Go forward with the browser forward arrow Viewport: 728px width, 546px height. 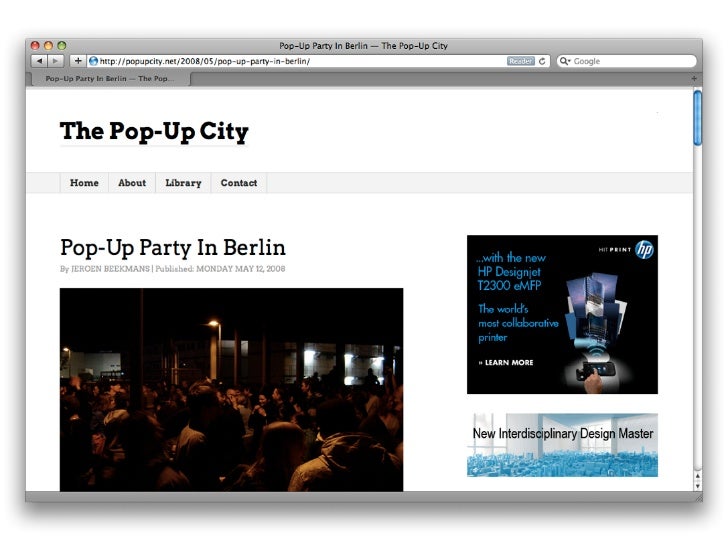coord(55,61)
